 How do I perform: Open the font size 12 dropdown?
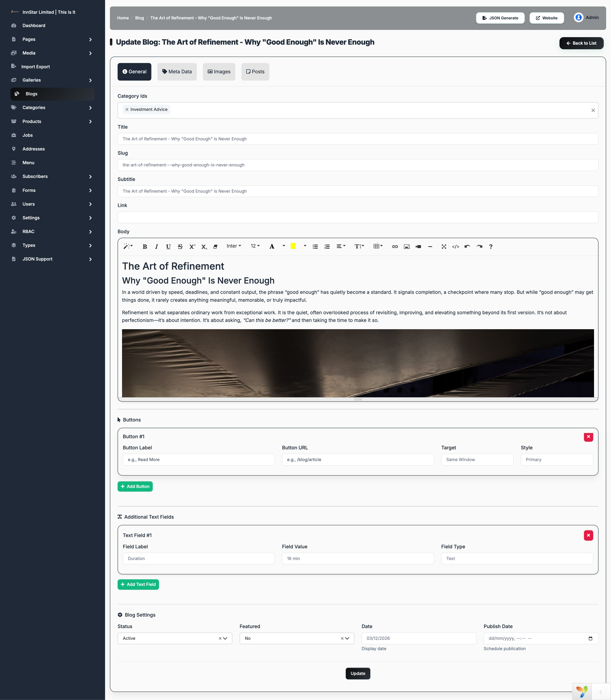(255, 246)
